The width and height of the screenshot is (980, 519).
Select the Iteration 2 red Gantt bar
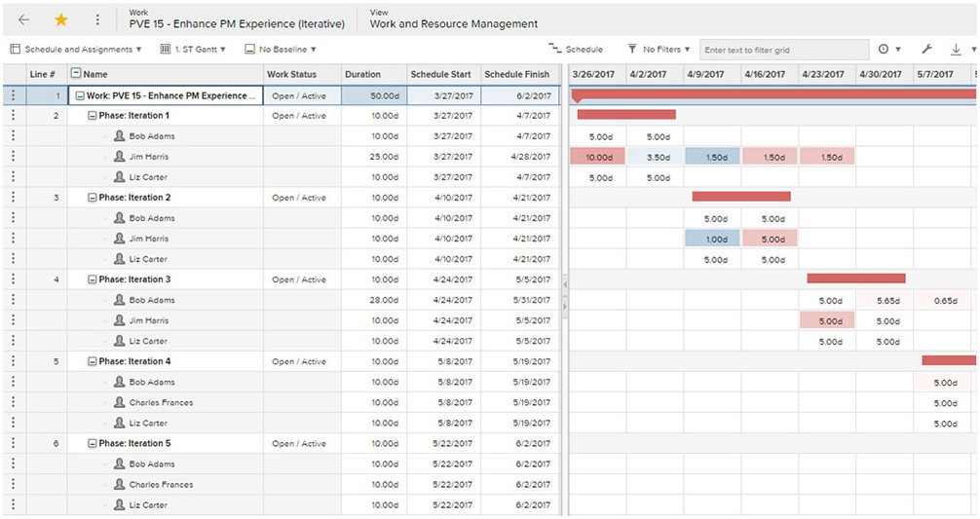pos(741,196)
